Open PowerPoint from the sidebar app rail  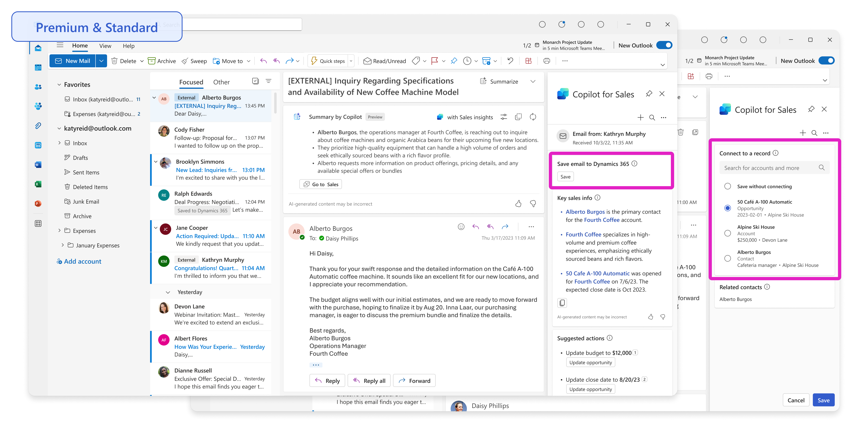point(38,204)
